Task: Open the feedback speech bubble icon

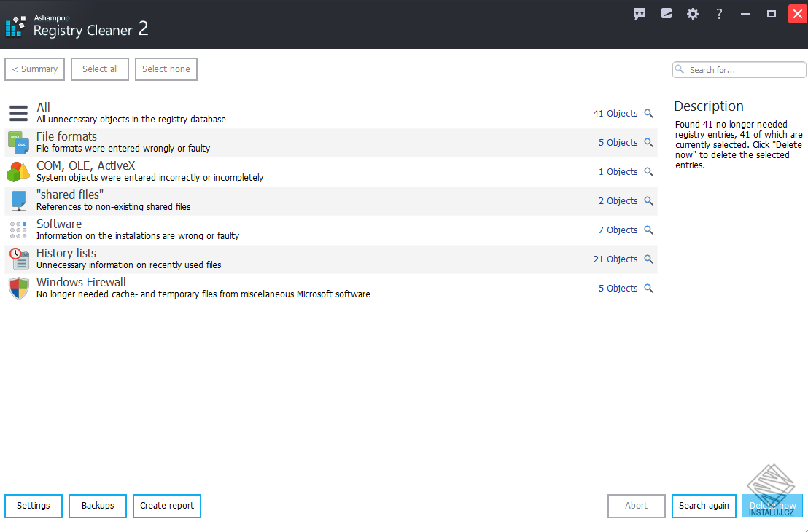Action: point(640,13)
